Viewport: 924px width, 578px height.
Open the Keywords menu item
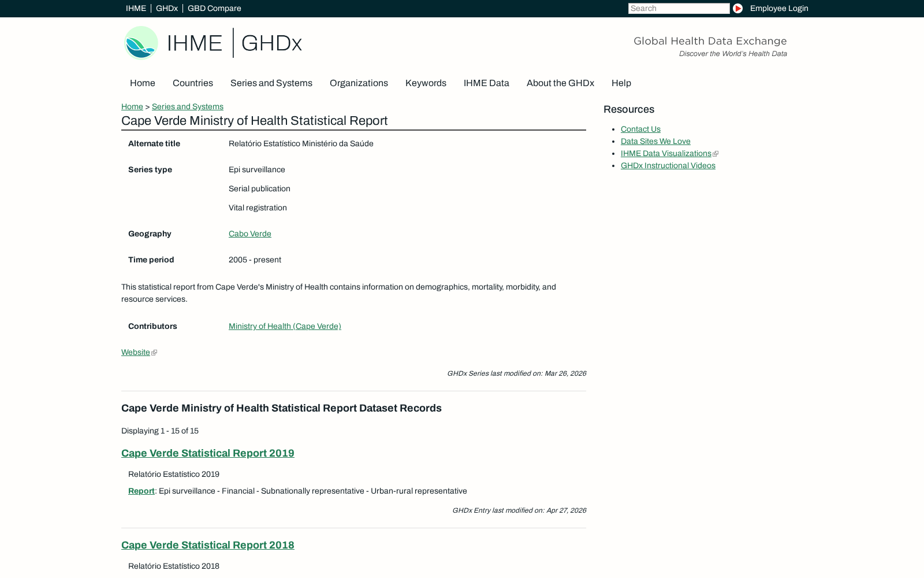[x=426, y=83]
